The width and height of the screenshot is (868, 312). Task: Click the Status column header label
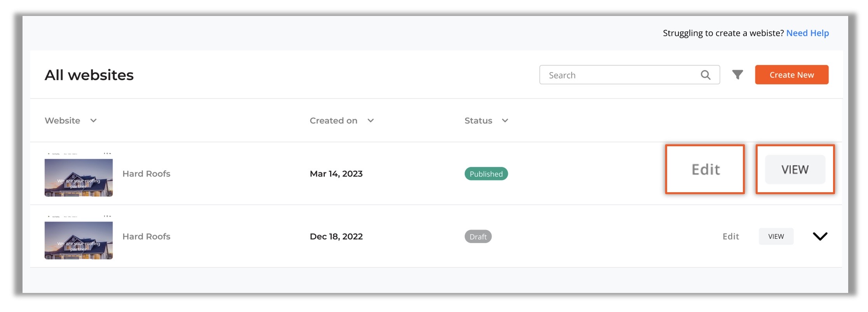coord(478,121)
